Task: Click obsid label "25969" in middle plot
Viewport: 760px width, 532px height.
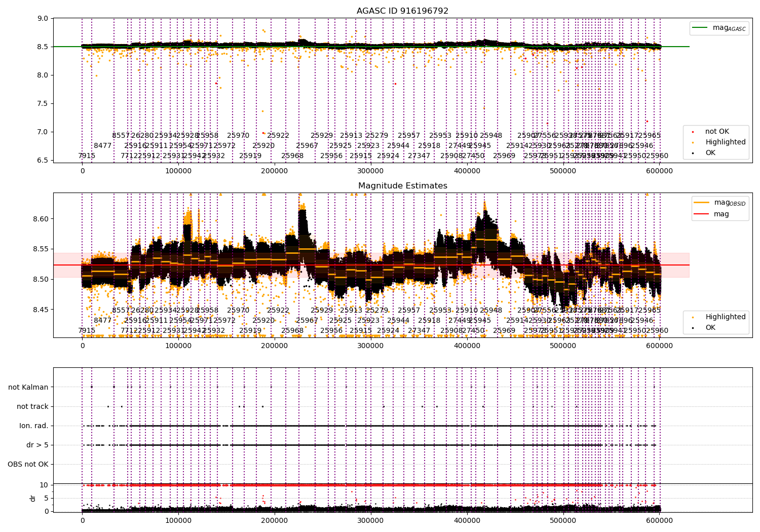Action: 504,331
